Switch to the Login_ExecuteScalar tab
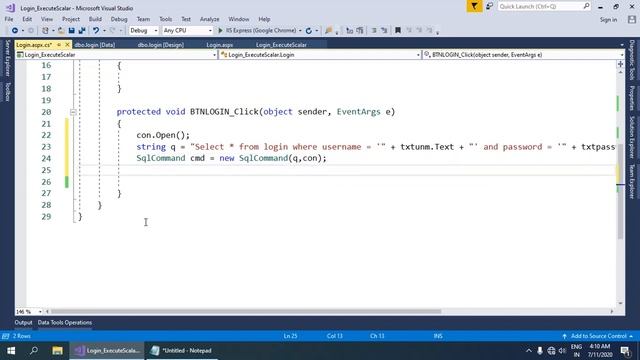The width and height of the screenshot is (640, 360). [x=281, y=45]
